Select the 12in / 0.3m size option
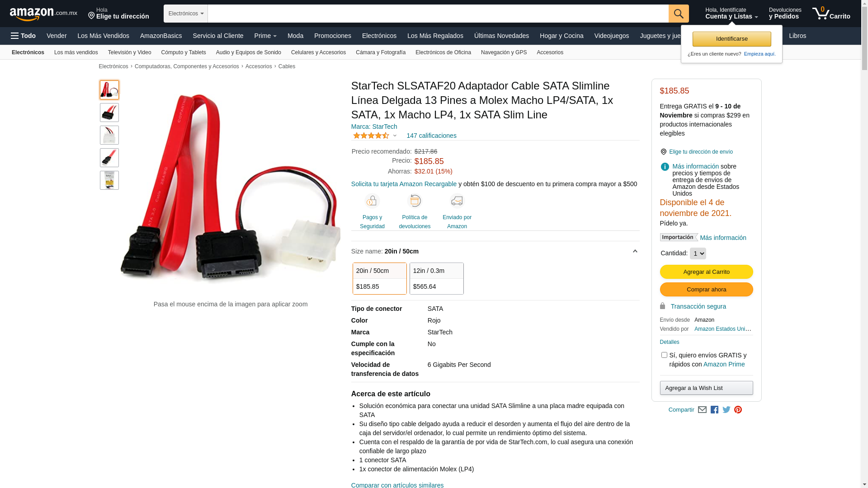 437,278
